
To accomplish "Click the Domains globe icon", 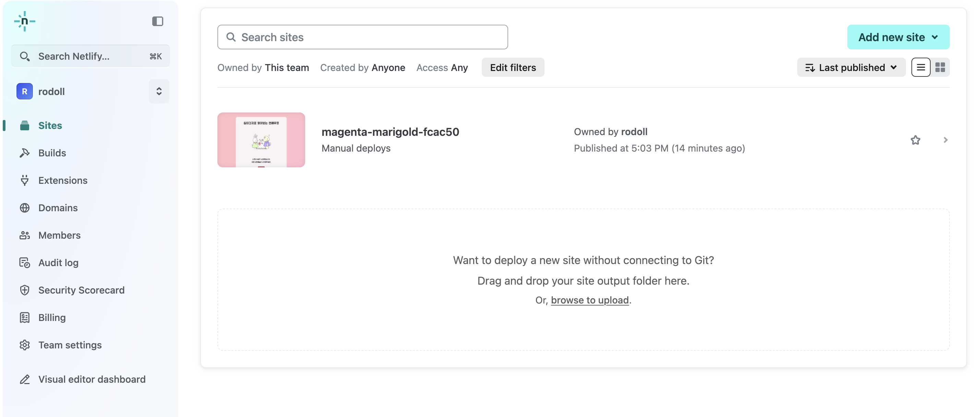I will pos(25,208).
